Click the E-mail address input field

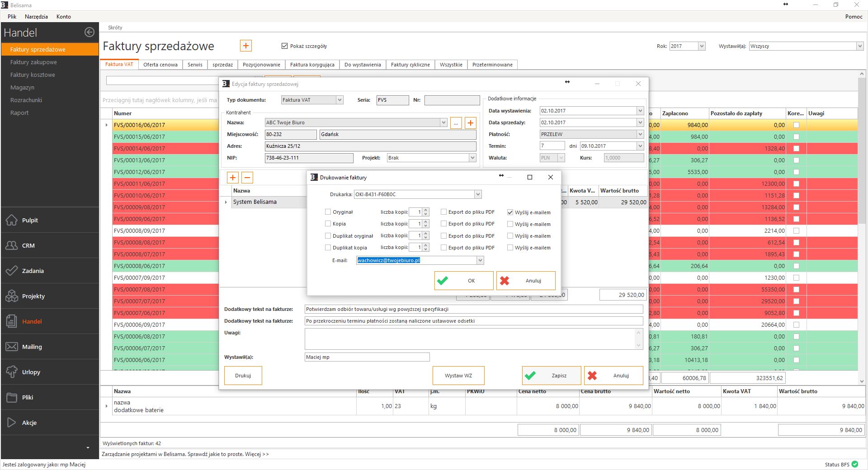coord(416,260)
